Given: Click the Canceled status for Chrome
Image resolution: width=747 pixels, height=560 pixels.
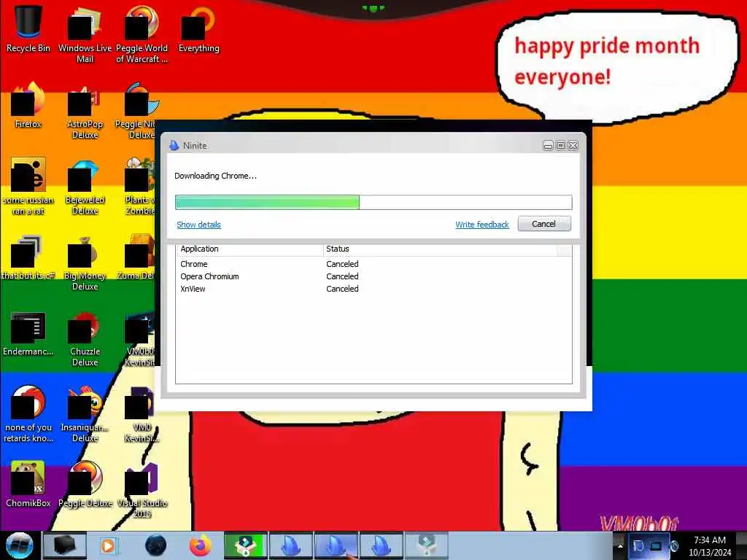Looking at the screenshot, I should 342,264.
